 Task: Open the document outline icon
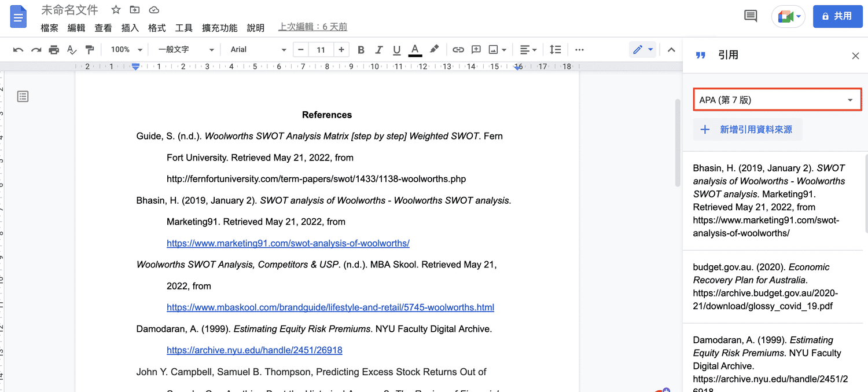click(x=23, y=96)
